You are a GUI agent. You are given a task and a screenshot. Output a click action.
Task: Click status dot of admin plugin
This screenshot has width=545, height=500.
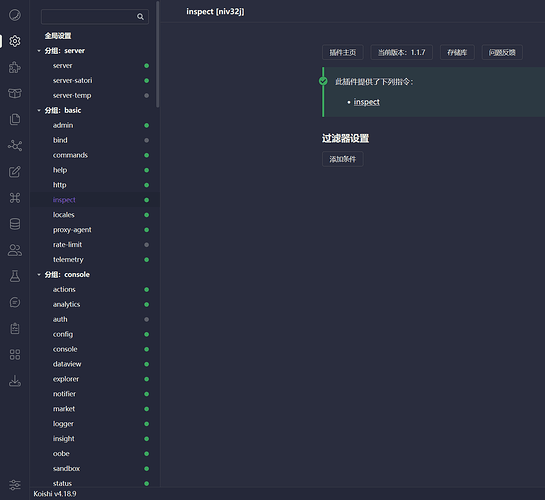point(146,125)
